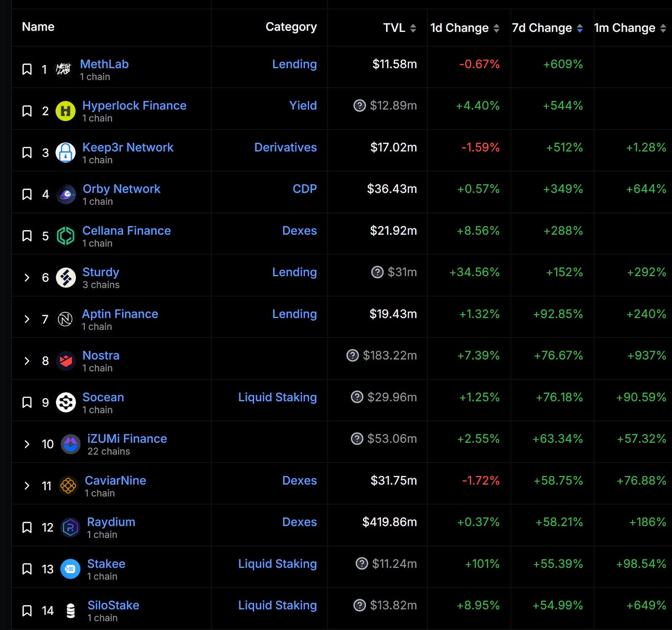Expand the Sturdy row chevron
Viewport: 672px width, 630px height.
[27, 277]
